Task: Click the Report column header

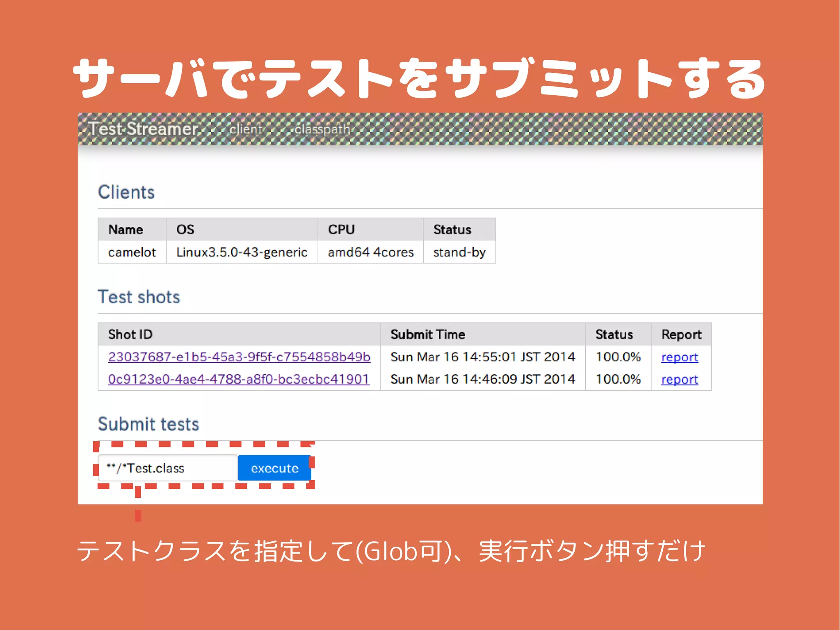Action: [x=681, y=334]
